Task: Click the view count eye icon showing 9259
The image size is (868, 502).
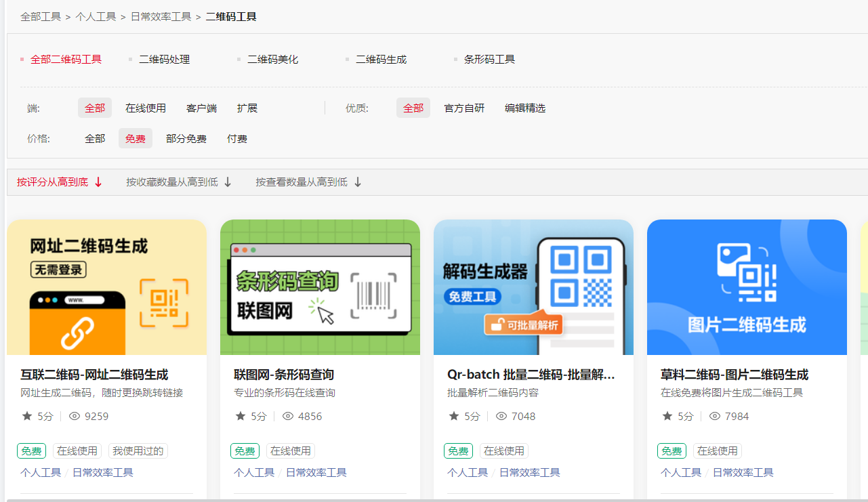Action: click(72, 416)
